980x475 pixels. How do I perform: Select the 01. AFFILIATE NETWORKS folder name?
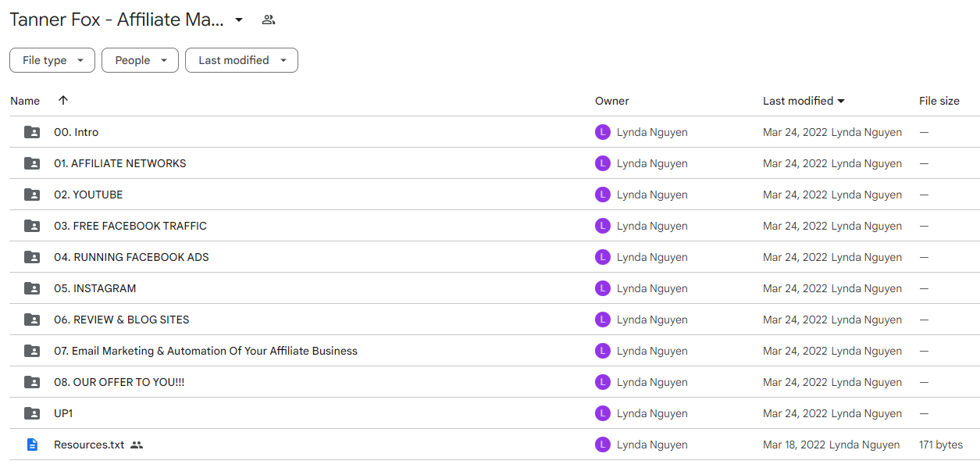pos(120,163)
